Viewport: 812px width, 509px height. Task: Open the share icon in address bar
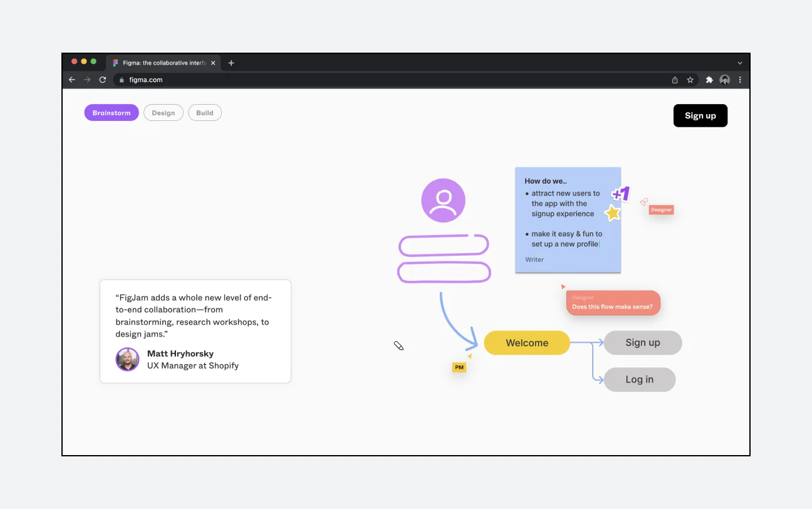(x=675, y=80)
